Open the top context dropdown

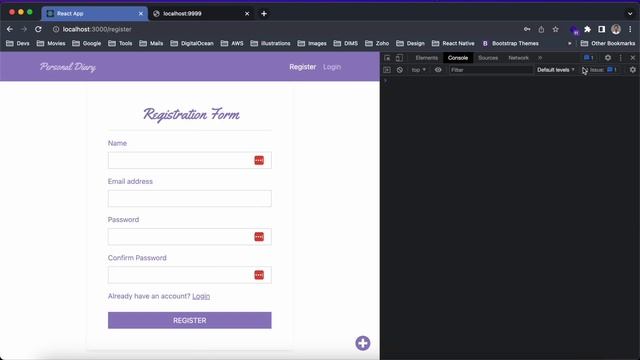(x=418, y=70)
